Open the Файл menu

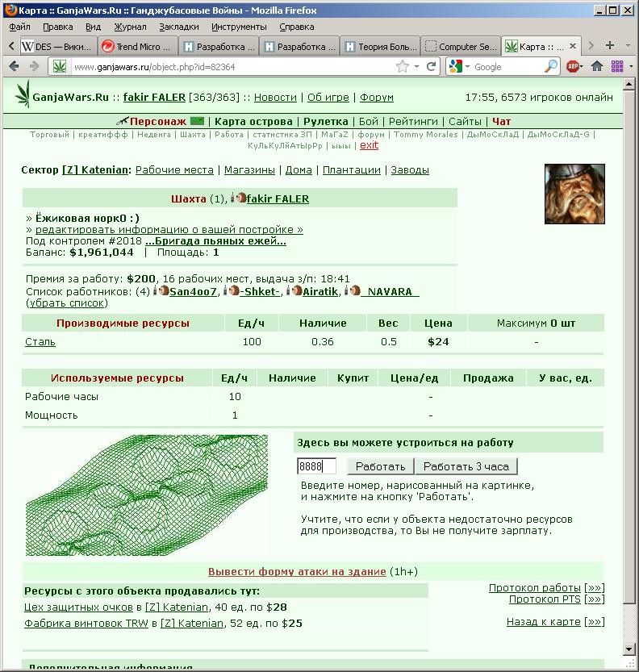coord(19,27)
